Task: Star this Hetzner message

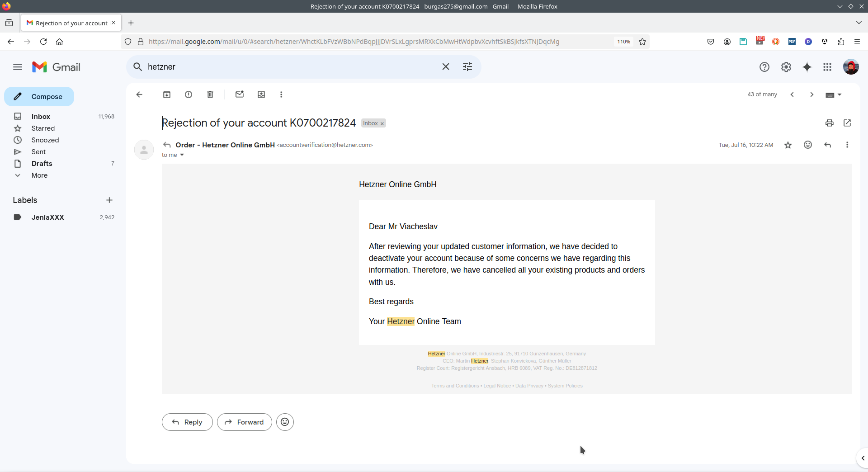Action: [x=788, y=145]
